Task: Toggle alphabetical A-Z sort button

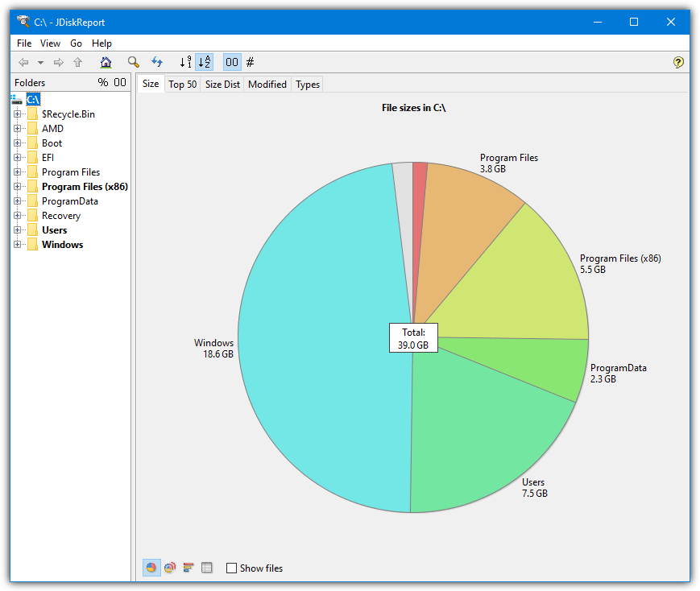Action: 205,62
